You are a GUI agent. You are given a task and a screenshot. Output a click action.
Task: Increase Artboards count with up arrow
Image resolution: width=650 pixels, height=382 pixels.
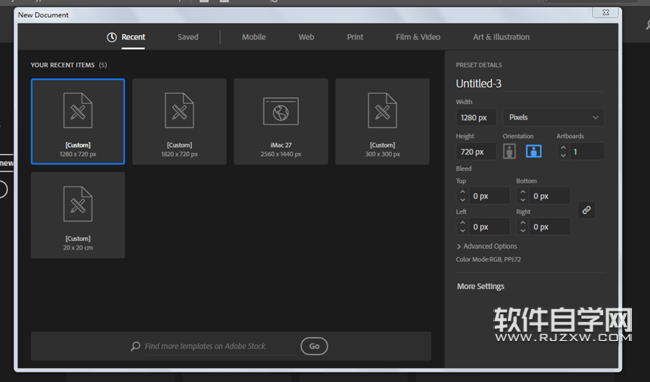tap(563, 147)
